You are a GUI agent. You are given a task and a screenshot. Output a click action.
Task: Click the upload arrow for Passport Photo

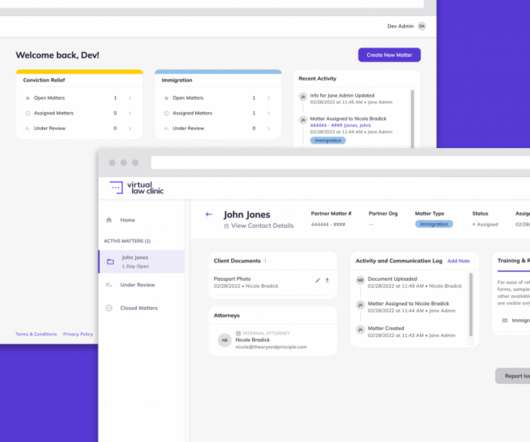pos(327,280)
